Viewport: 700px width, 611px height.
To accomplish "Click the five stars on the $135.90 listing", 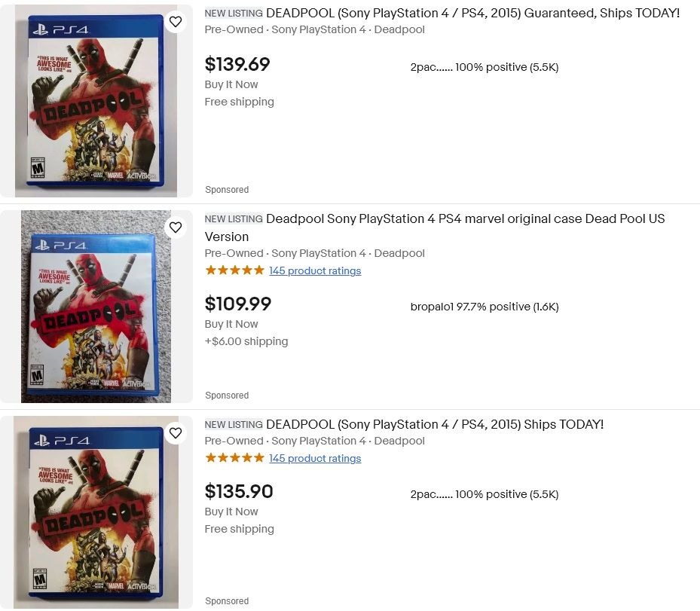I will point(234,458).
